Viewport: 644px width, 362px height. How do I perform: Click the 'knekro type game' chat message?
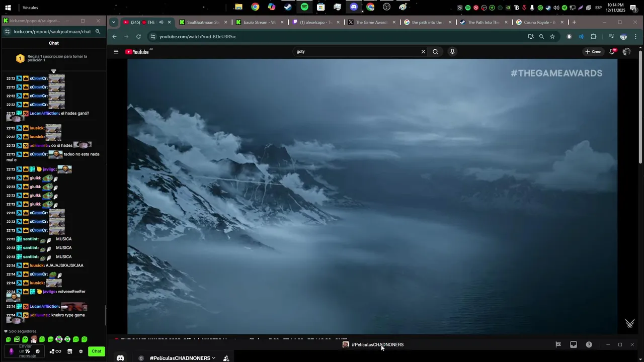[x=68, y=315]
